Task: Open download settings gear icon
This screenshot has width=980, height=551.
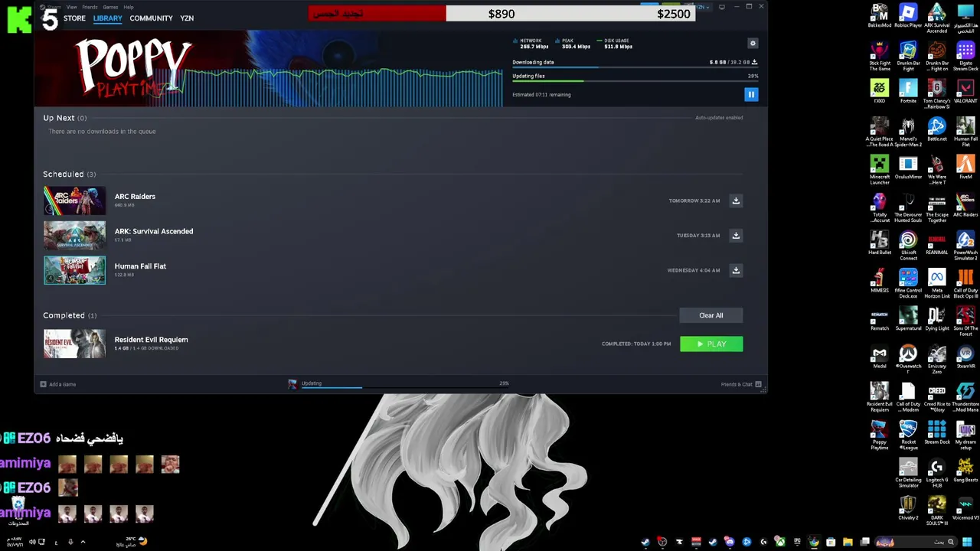Action: [x=753, y=44]
